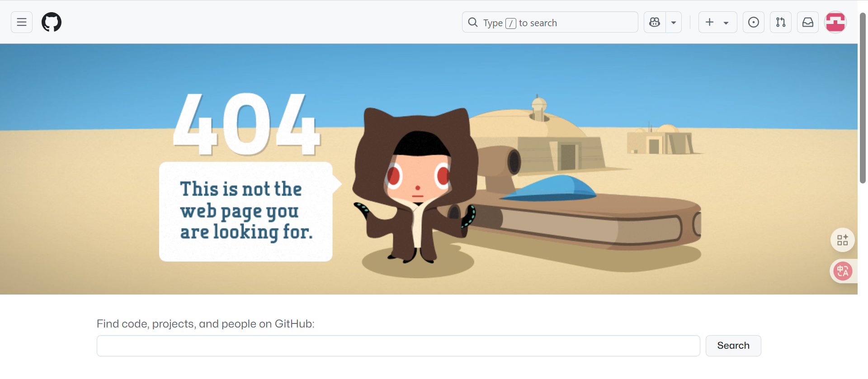Screen dimensions: 868x379
Task: Open the Issues icon
Action: pos(754,22)
